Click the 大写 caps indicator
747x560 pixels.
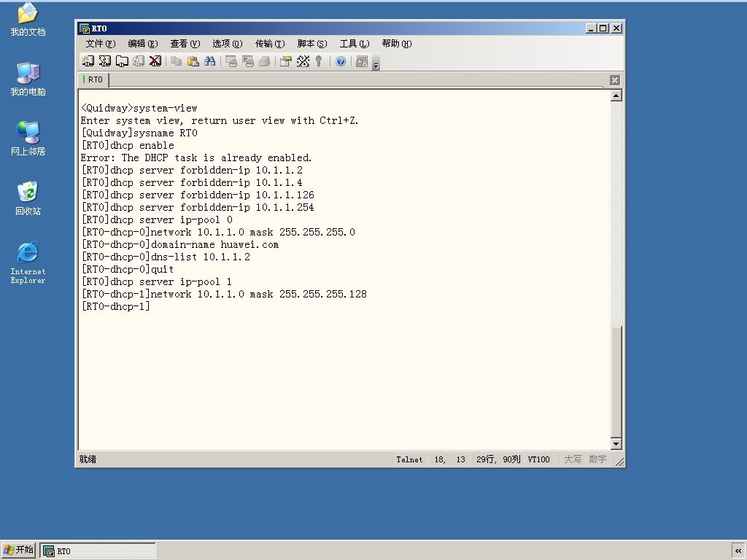point(573,459)
